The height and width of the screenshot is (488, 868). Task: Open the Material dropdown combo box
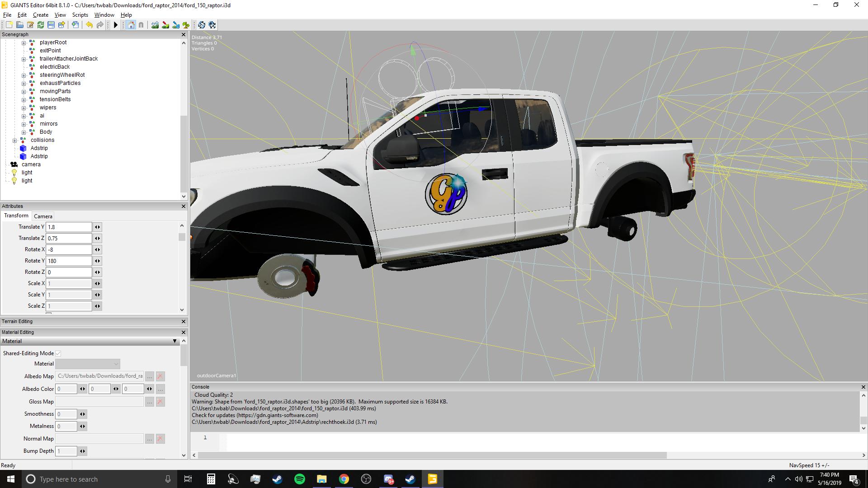(88, 364)
